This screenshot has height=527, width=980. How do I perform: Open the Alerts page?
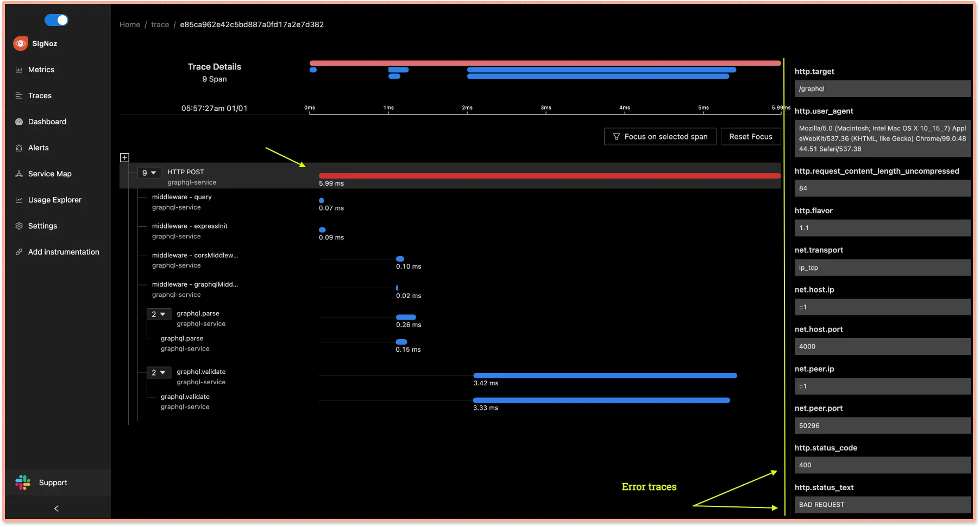click(x=38, y=148)
